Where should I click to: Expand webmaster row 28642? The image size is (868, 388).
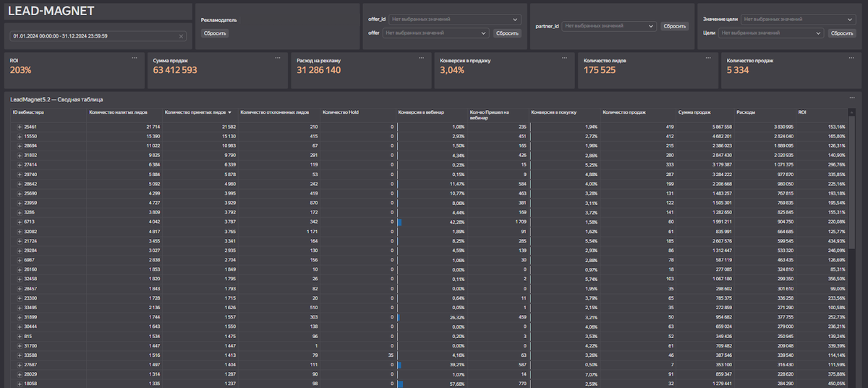pyautogui.click(x=20, y=184)
